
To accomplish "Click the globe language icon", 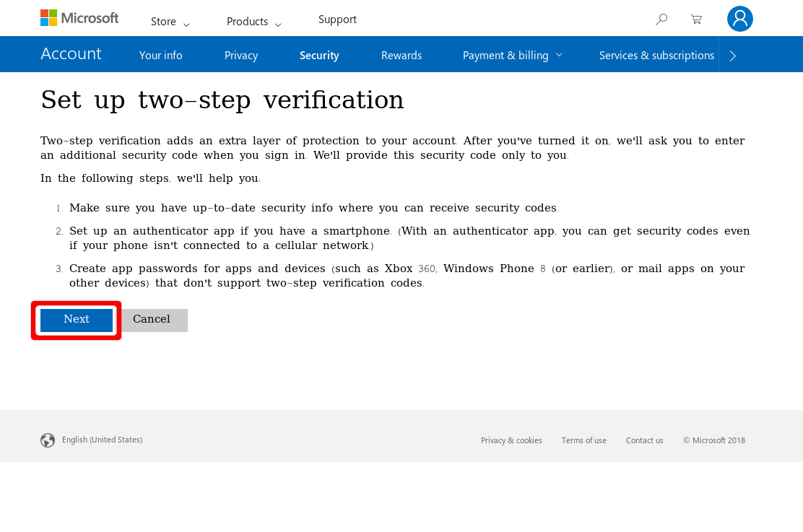I will point(48,440).
